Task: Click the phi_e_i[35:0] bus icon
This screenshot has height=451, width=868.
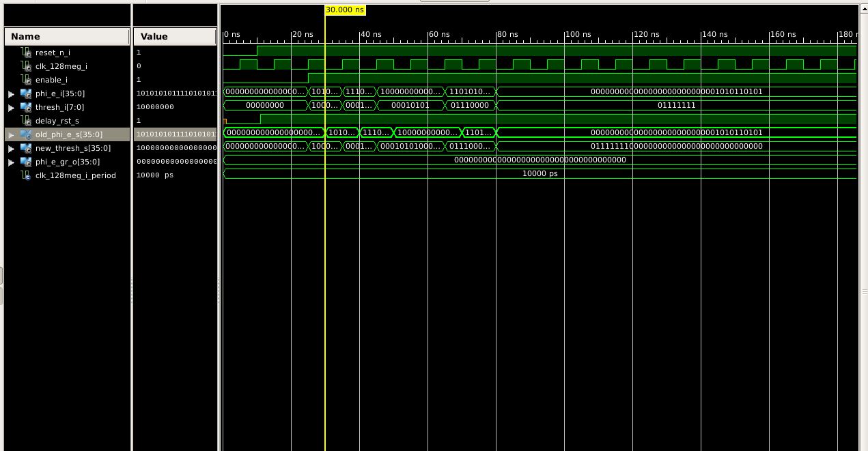Action: tap(26, 93)
